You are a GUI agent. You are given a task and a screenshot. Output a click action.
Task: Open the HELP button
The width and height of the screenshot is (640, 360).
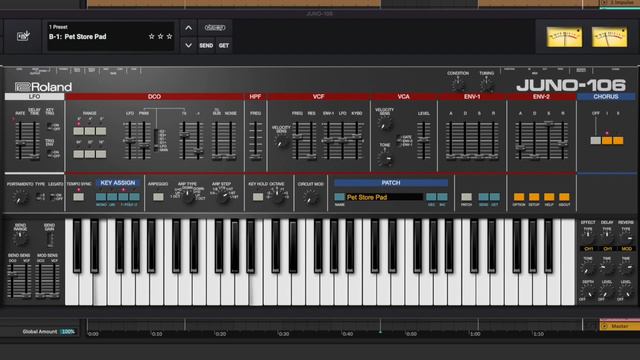click(549, 197)
